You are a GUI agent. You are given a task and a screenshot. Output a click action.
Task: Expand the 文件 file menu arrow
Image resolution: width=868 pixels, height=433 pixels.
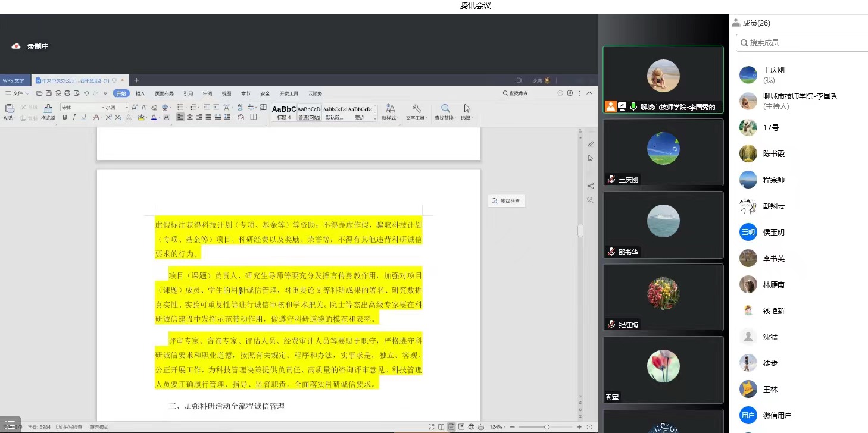(27, 93)
